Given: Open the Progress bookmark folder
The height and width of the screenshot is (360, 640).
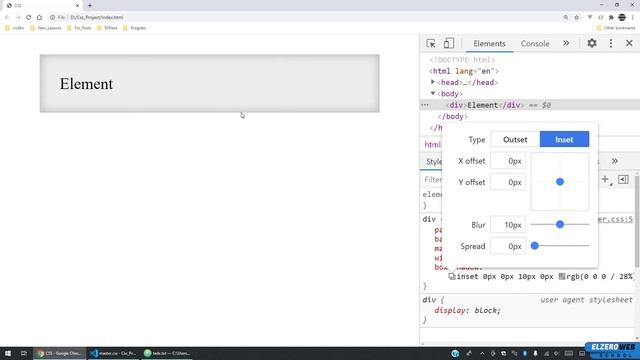Looking at the screenshot, I should (x=135, y=28).
